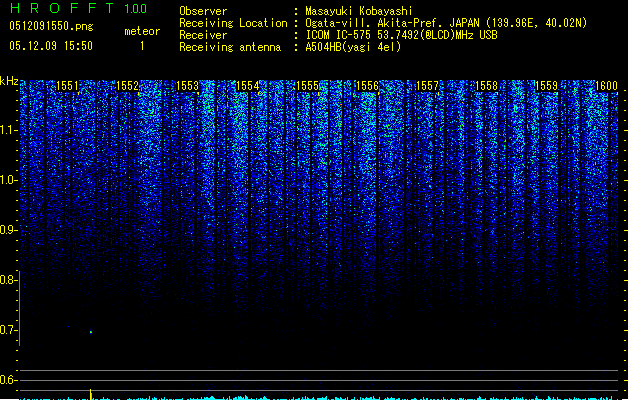The width and height of the screenshot is (629, 400).
Task: Click the 1555 time marker
Action: point(307,86)
